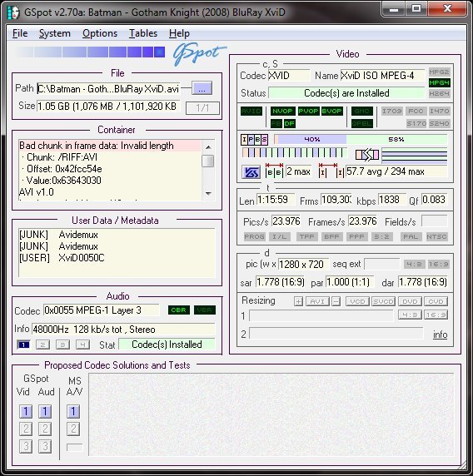The height and width of the screenshot is (476, 473).
Task: Click Resizing field 1 input
Action: point(321,315)
